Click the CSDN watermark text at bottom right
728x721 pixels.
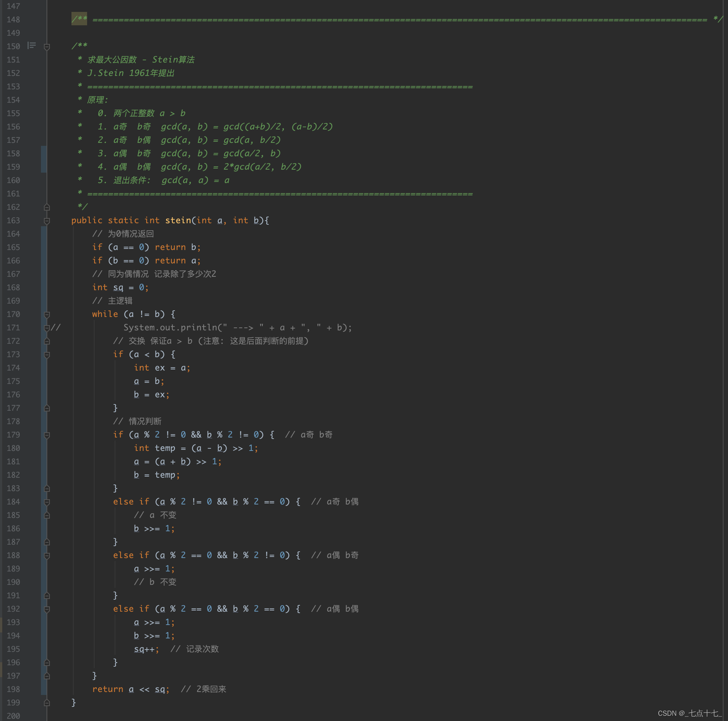click(689, 713)
